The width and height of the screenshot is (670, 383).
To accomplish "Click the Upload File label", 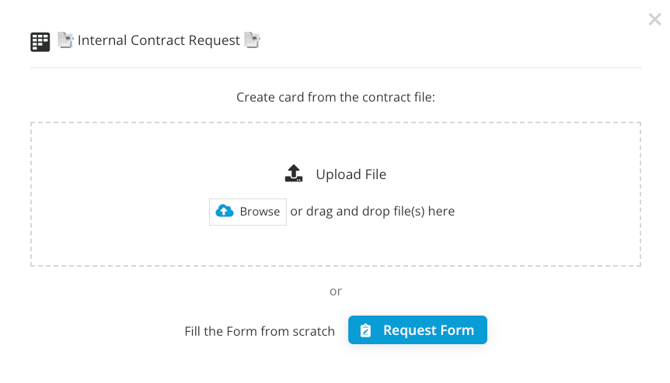I will [351, 174].
